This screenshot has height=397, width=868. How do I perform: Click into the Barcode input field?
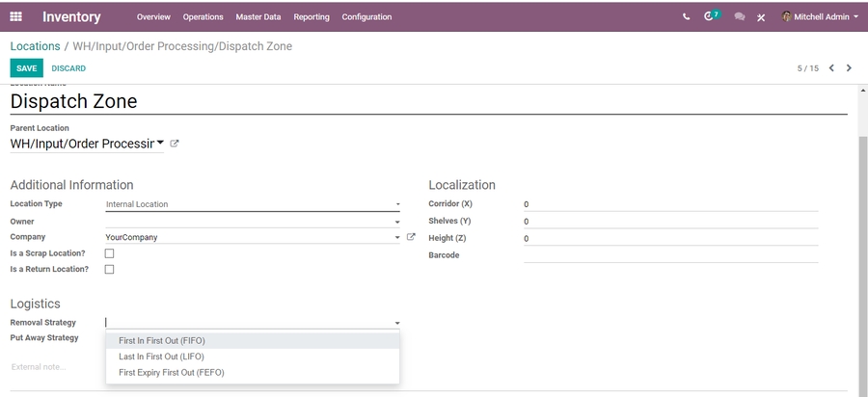click(670, 255)
